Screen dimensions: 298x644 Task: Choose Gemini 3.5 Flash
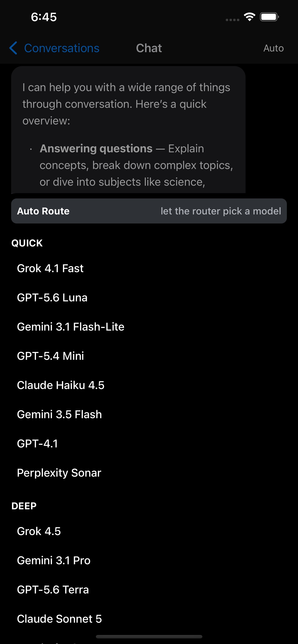[149, 414]
